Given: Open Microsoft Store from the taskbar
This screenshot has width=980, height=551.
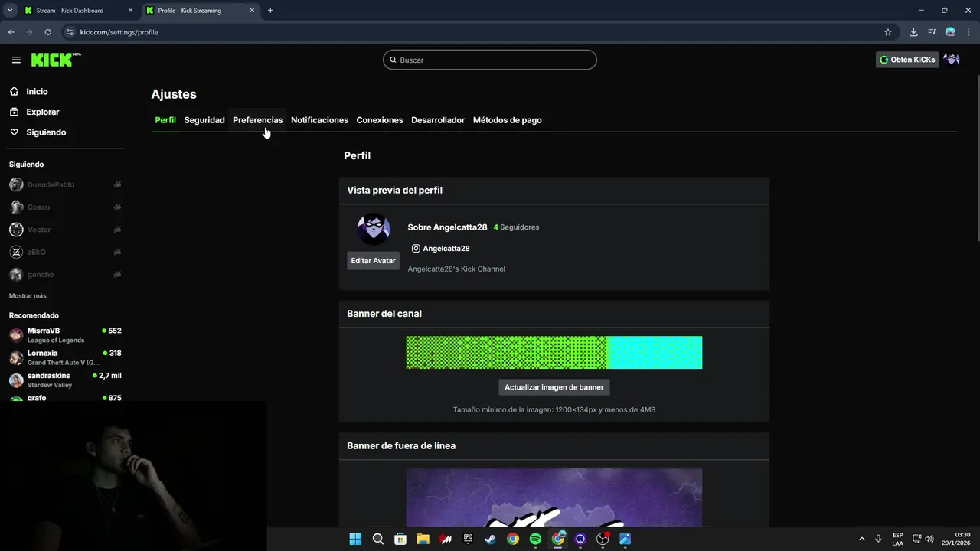Looking at the screenshot, I should (x=400, y=539).
